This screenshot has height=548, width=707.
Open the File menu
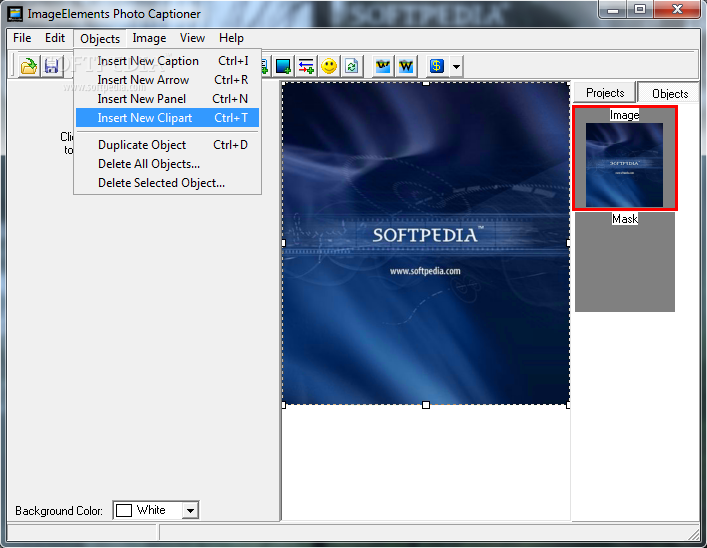coord(22,38)
